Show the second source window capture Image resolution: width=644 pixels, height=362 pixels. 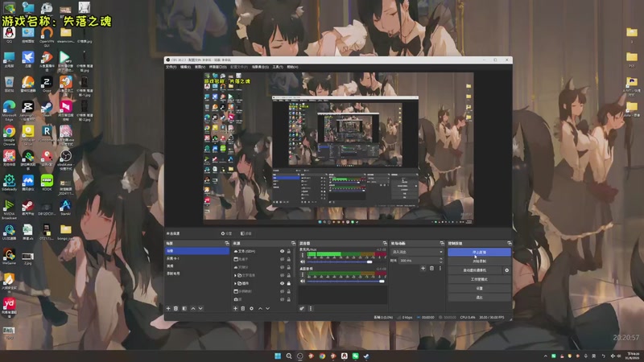tap(283, 259)
